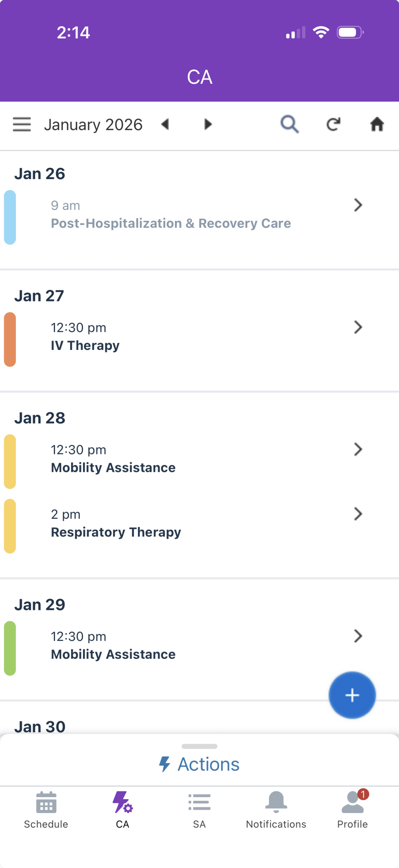Tap the green Jan 29 color bar
The image size is (399, 868).
(x=10, y=648)
